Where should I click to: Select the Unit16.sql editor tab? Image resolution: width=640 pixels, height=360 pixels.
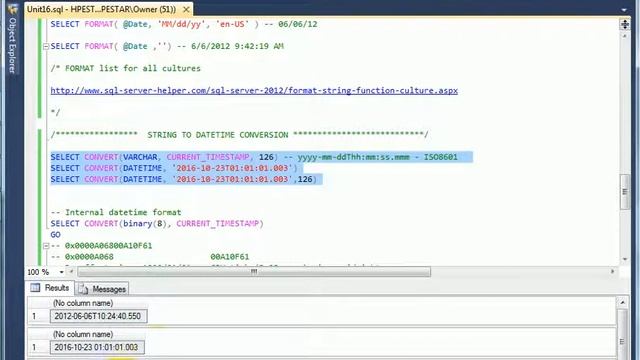(x=101, y=9)
